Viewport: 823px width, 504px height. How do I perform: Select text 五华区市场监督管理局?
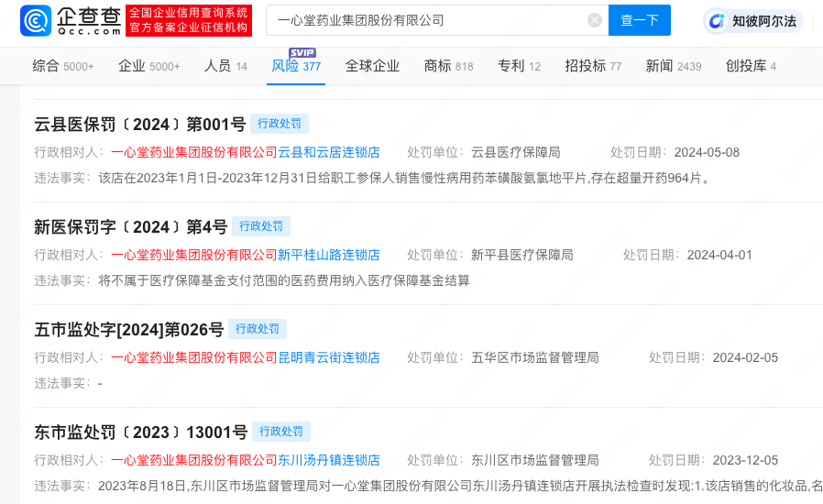coord(535,357)
